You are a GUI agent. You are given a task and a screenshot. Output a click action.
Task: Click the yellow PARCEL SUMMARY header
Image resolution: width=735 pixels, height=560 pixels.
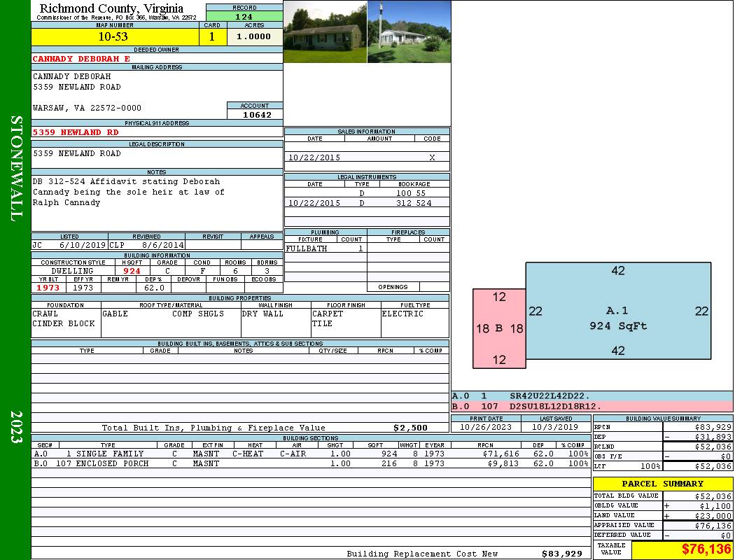(x=662, y=484)
